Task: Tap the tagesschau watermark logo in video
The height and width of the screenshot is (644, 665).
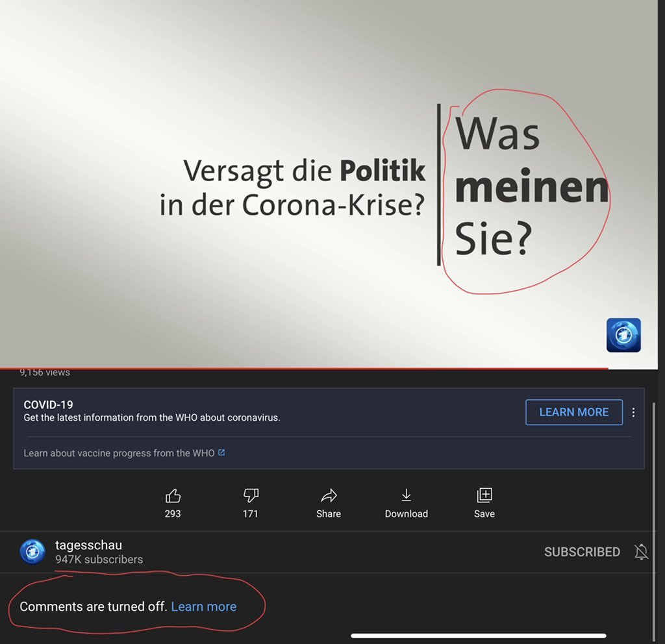Action: [623, 335]
